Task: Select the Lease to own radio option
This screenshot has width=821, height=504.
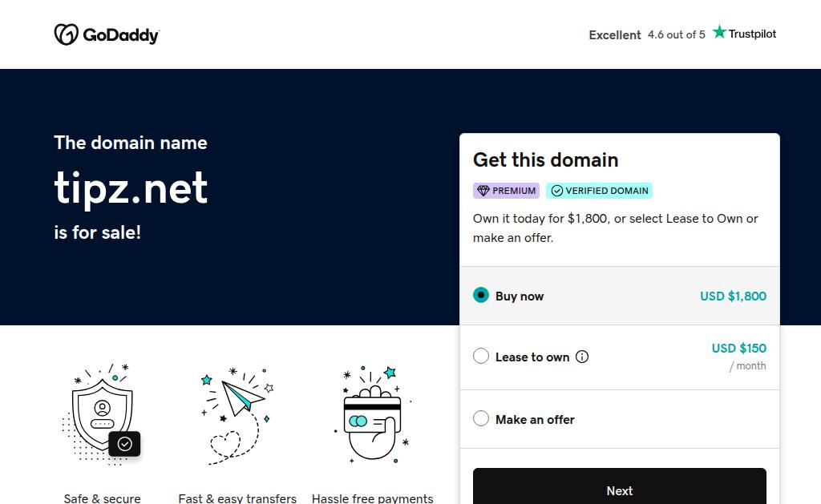Action: (x=481, y=357)
